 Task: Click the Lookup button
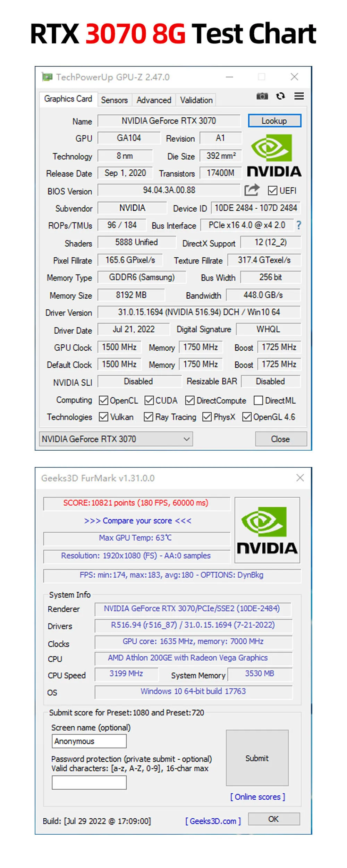(274, 121)
